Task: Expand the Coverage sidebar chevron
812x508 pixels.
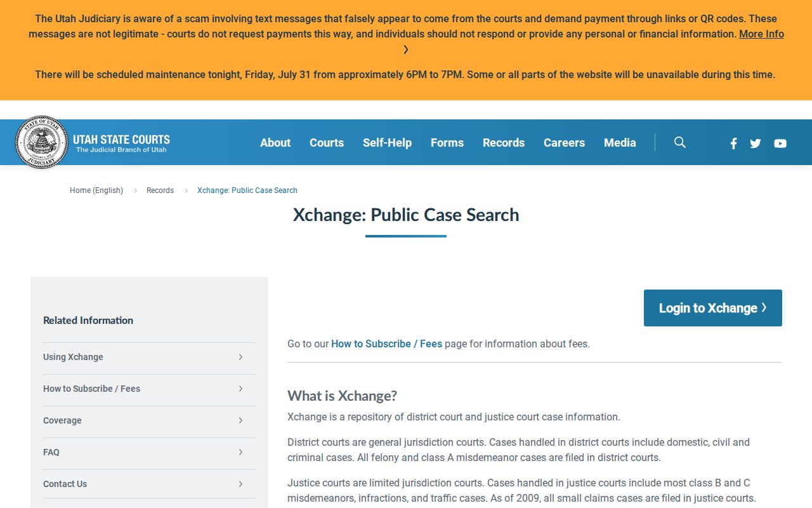Action: coord(240,420)
